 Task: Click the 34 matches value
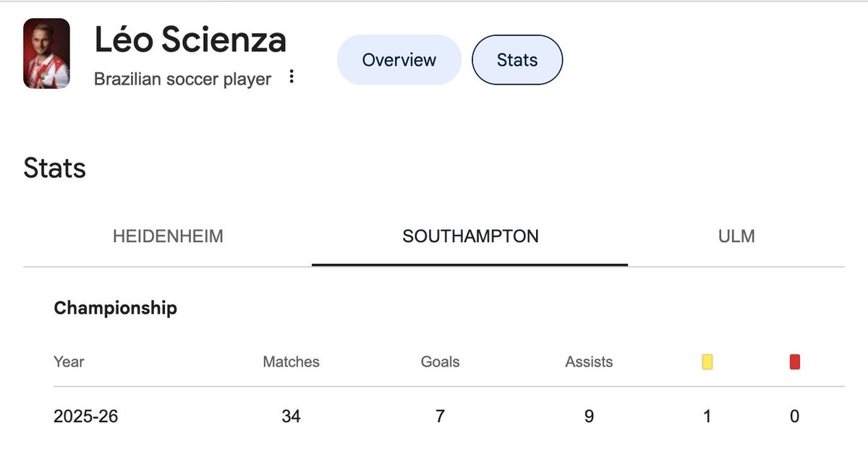coord(291,416)
